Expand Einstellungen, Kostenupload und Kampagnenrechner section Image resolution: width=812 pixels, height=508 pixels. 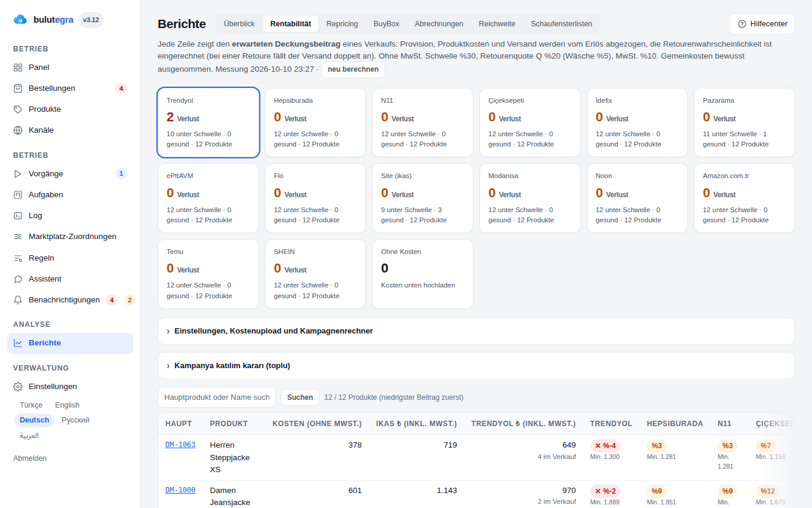[x=476, y=331]
